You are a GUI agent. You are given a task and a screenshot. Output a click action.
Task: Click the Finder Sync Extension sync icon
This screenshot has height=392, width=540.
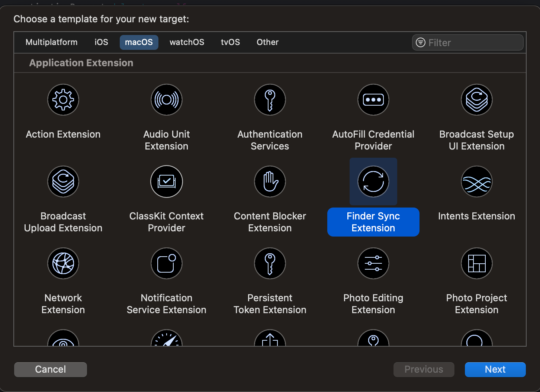[x=373, y=181]
